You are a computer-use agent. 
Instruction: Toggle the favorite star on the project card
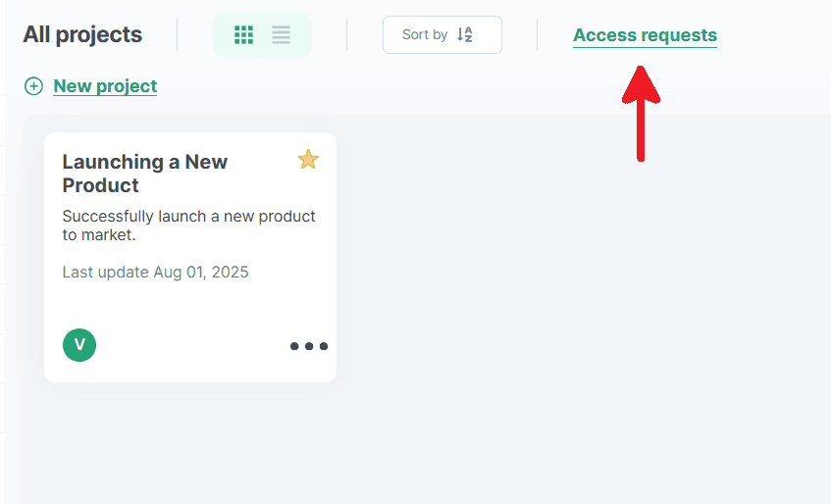308,159
